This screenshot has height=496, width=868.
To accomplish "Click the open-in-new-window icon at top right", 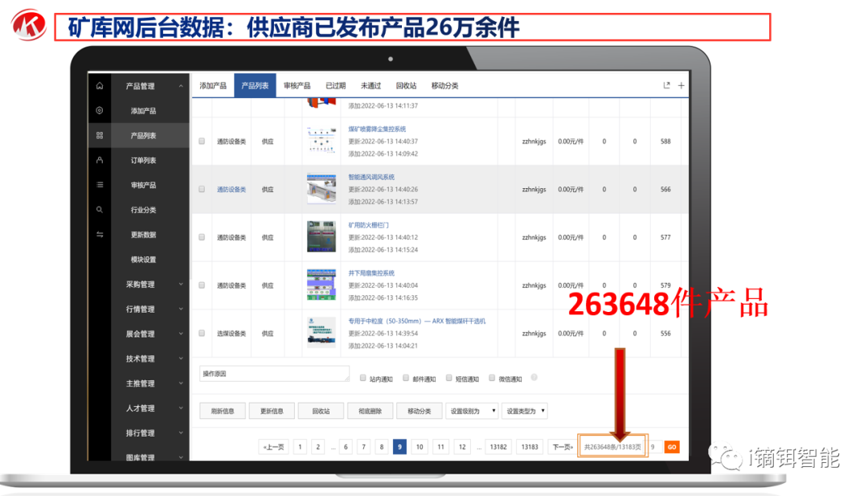I will tap(665, 85).
